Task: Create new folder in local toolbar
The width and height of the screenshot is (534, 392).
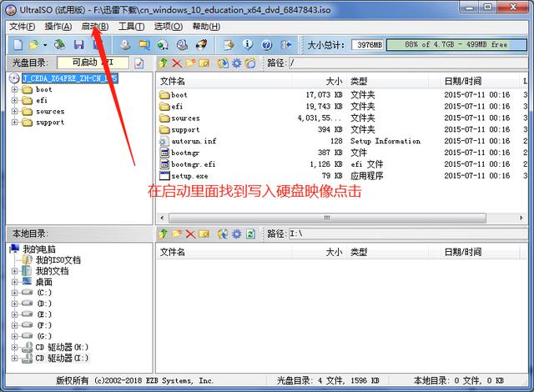Action: [177, 234]
